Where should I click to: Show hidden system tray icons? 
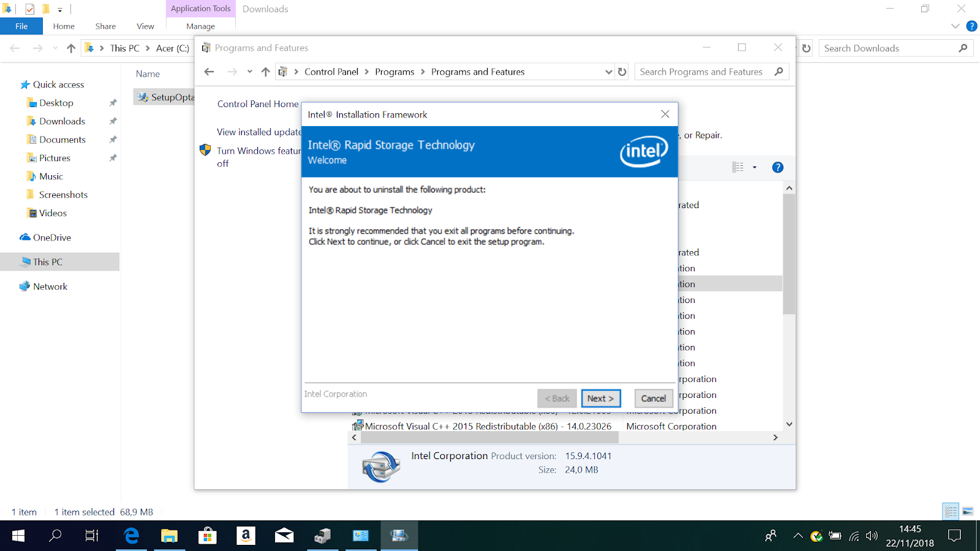pyautogui.click(x=797, y=536)
